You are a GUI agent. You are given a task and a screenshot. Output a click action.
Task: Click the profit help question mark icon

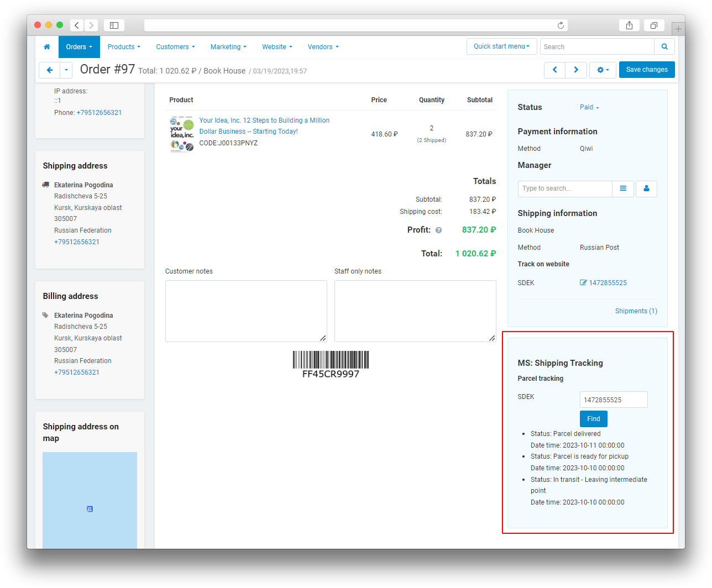click(x=438, y=230)
